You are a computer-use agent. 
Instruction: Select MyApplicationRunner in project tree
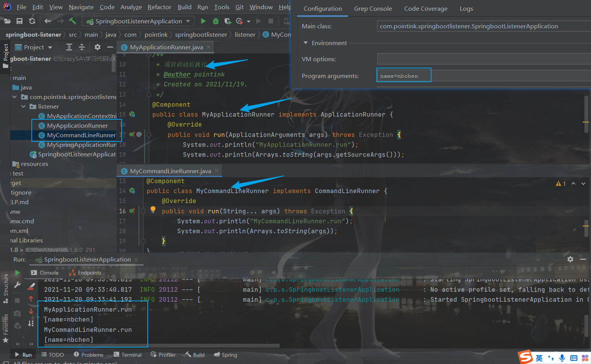point(77,125)
